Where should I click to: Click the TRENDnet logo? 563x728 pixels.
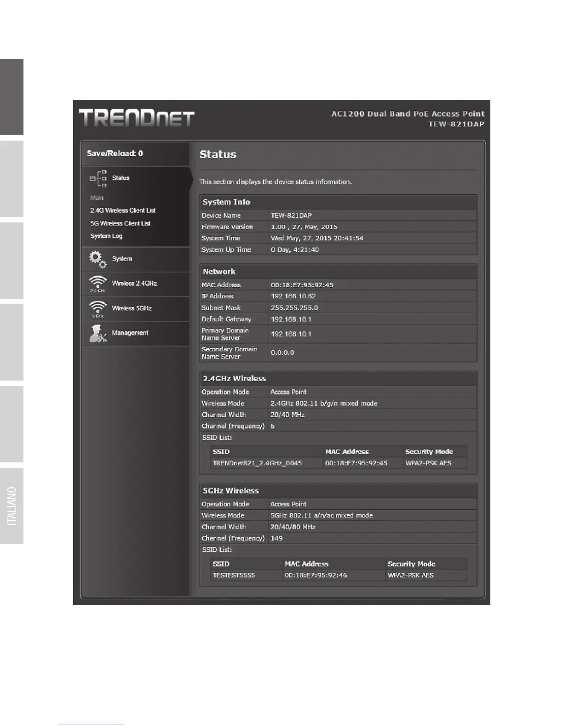point(137,118)
